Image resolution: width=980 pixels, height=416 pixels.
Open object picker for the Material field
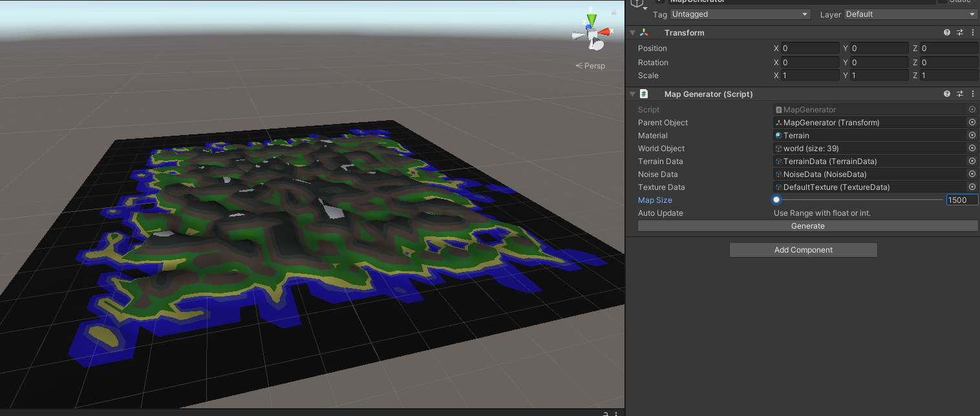pyautogui.click(x=972, y=136)
